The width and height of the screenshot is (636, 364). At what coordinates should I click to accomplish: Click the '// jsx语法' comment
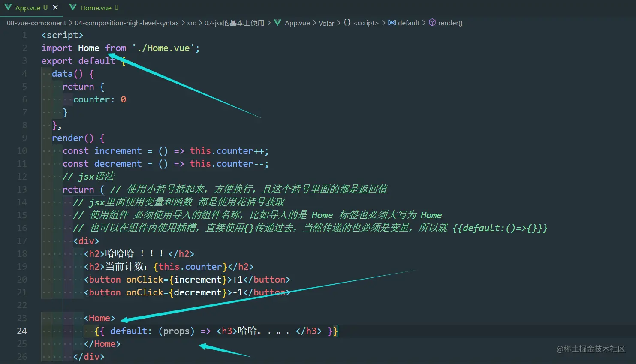(88, 177)
